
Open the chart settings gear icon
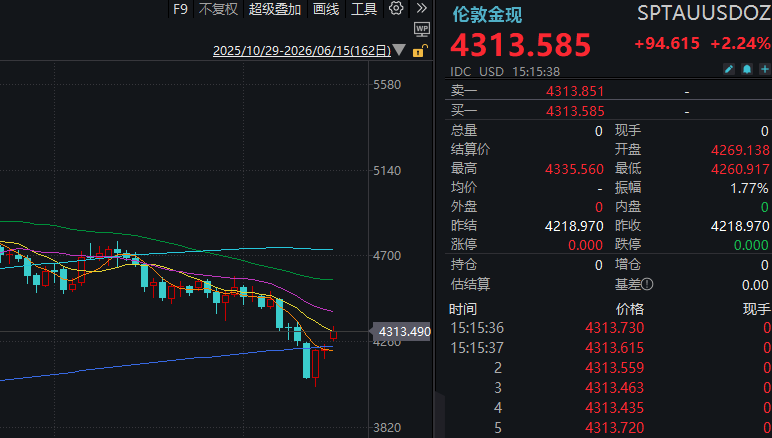click(x=396, y=8)
